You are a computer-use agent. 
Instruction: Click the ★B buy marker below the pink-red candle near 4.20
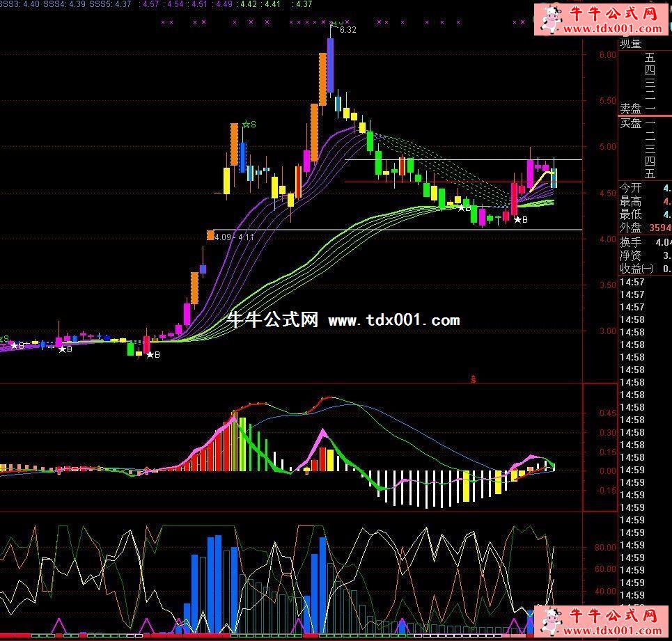(x=520, y=220)
